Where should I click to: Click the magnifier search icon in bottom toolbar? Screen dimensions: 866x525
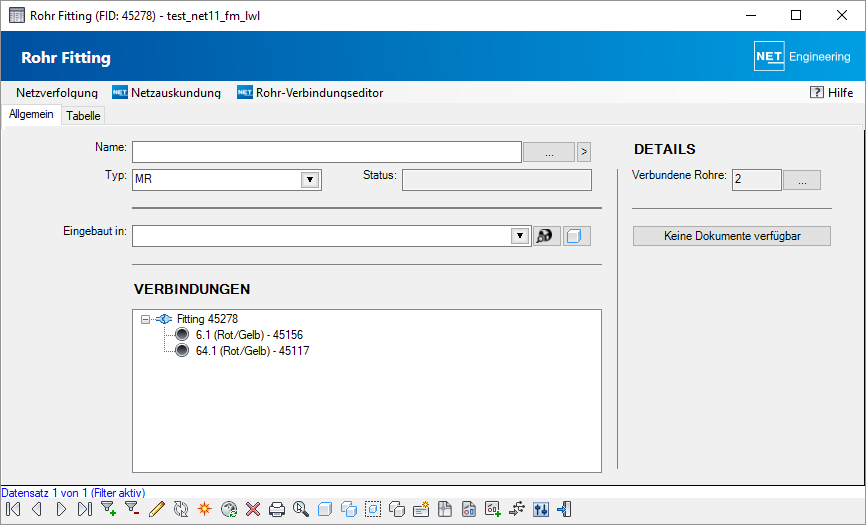click(300, 509)
